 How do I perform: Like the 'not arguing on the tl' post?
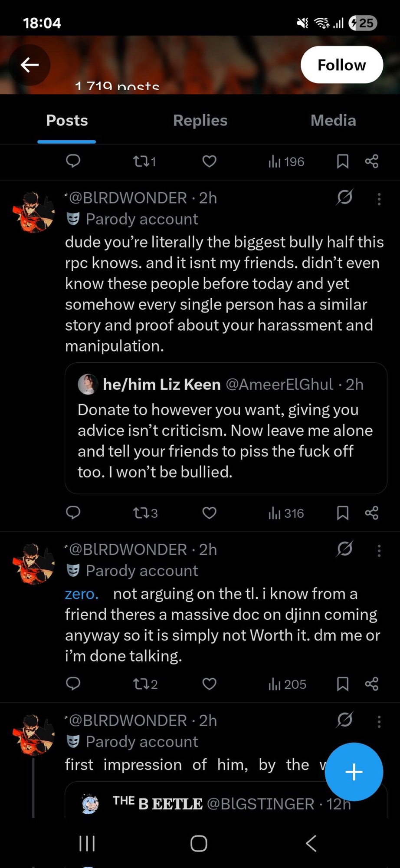tap(209, 684)
